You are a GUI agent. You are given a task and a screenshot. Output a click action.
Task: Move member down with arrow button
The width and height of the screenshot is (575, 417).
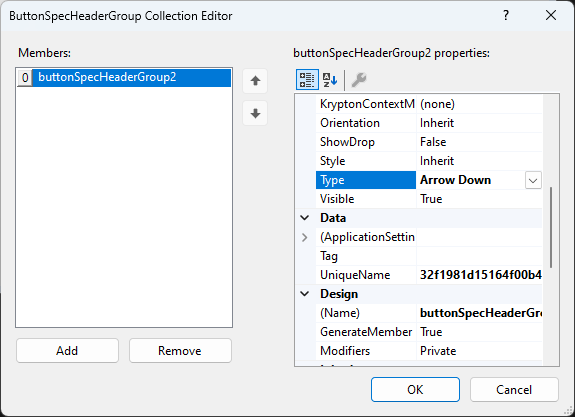255,113
